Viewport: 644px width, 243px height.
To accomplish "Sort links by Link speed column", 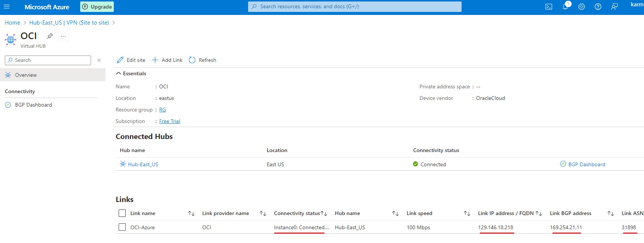I will (x=467, y=214).
